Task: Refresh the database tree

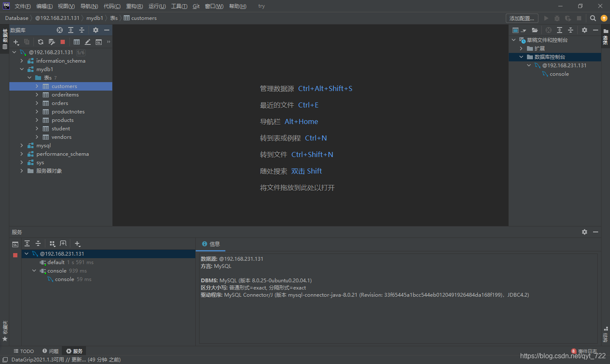Action: pos(41,42)
